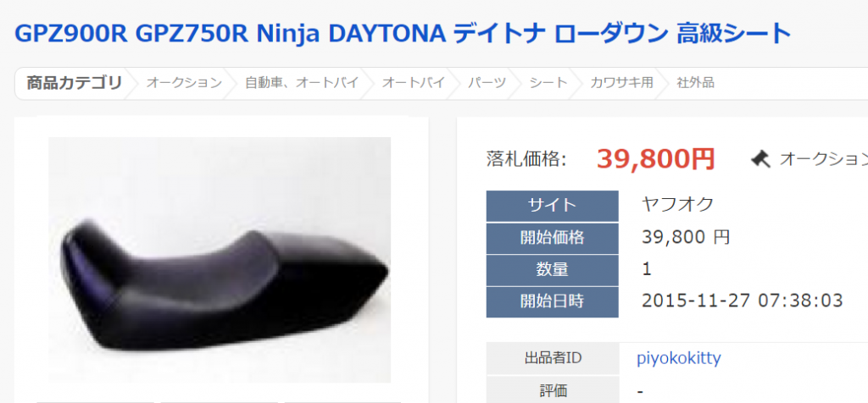Click the 商品カテゴリ label
The height and width of the screenshot is (403, 868).
(x=75, y=84)
